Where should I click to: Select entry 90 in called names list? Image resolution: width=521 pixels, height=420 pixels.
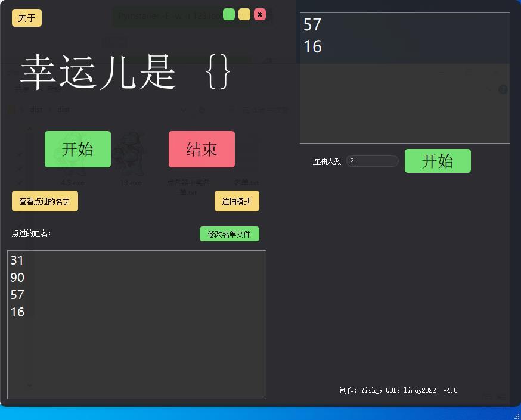click(x=17, y=278)
